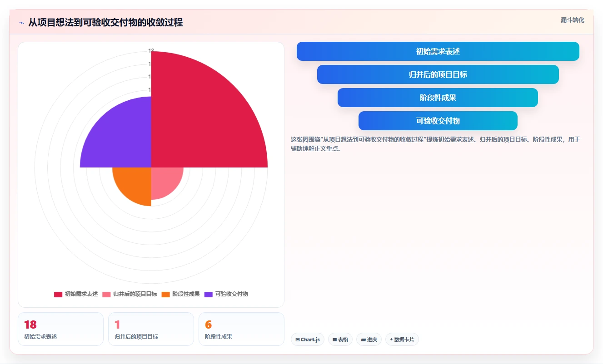Image resolution: width=603 pixels, height=364 pixels.
Task: Click the orange 阶段性成果 legend swatch
Action: click(166, 294)
